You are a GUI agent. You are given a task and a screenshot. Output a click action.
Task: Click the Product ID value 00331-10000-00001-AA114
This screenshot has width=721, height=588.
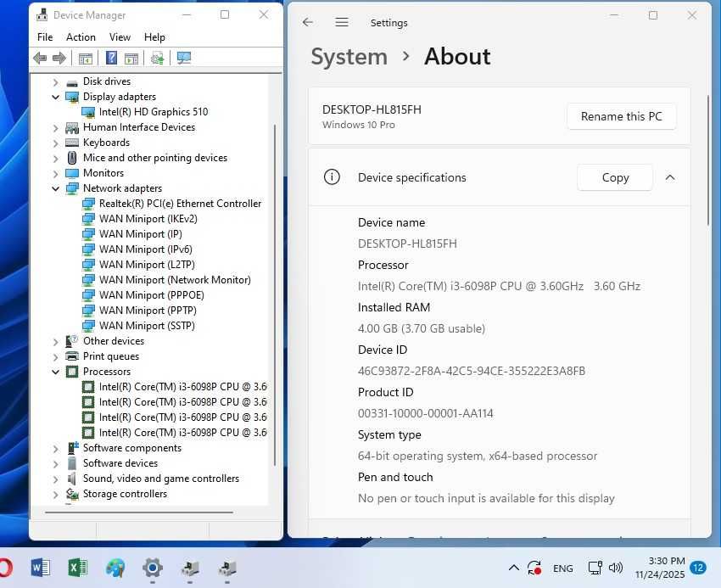pyautogui.click(x=425, y=413)
